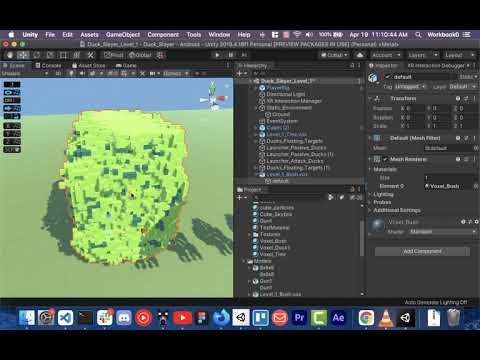The width and height of the screenshot is (480, 360).
Task: Expand the Textures folder in Project
Action: point(250,234)
